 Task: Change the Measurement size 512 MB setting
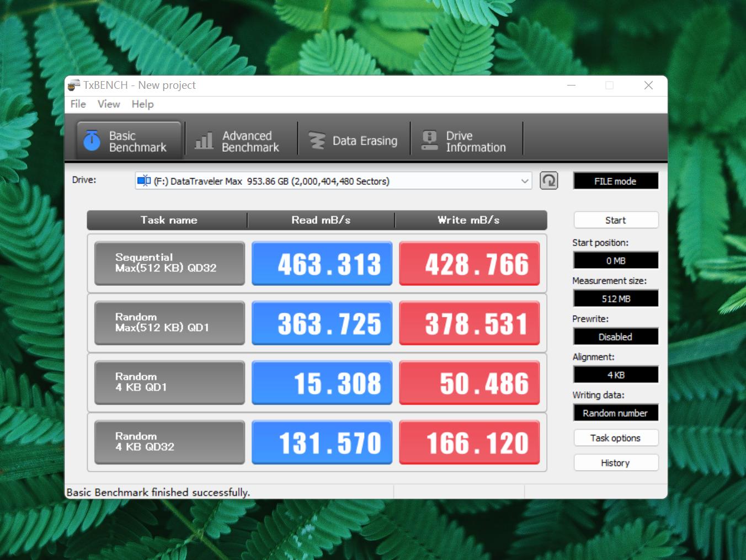(616, 298)
